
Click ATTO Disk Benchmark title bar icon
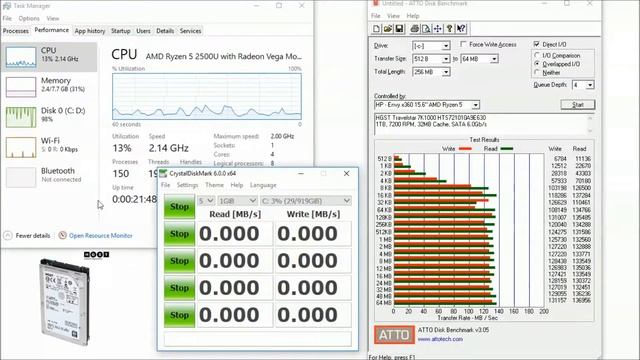point(376,3)
